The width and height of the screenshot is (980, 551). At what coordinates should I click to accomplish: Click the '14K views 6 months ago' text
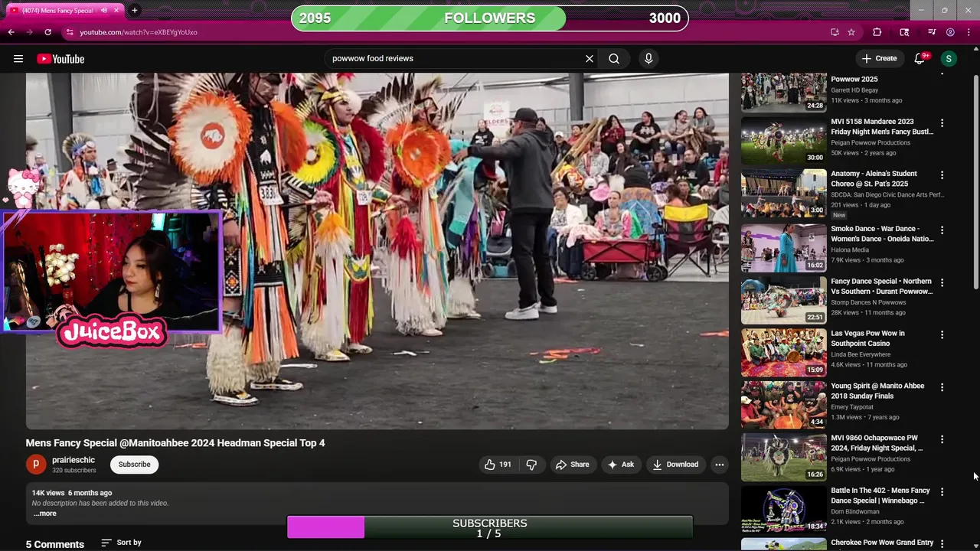coord(72,493)
